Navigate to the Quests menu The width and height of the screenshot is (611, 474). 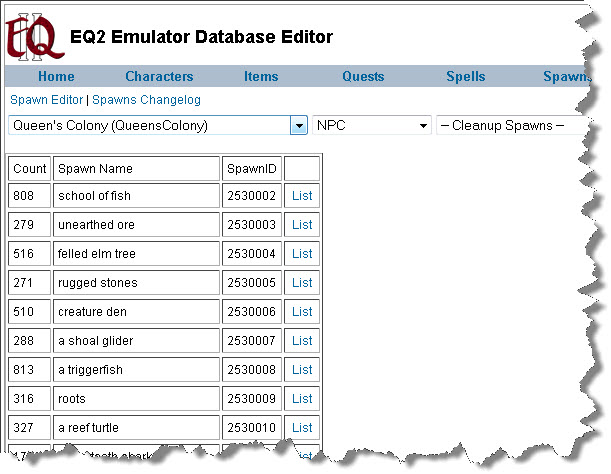coord(363,77)
